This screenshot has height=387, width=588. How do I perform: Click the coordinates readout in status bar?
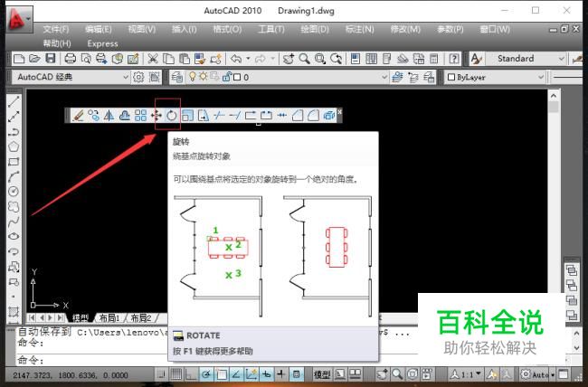coord(71,375)
